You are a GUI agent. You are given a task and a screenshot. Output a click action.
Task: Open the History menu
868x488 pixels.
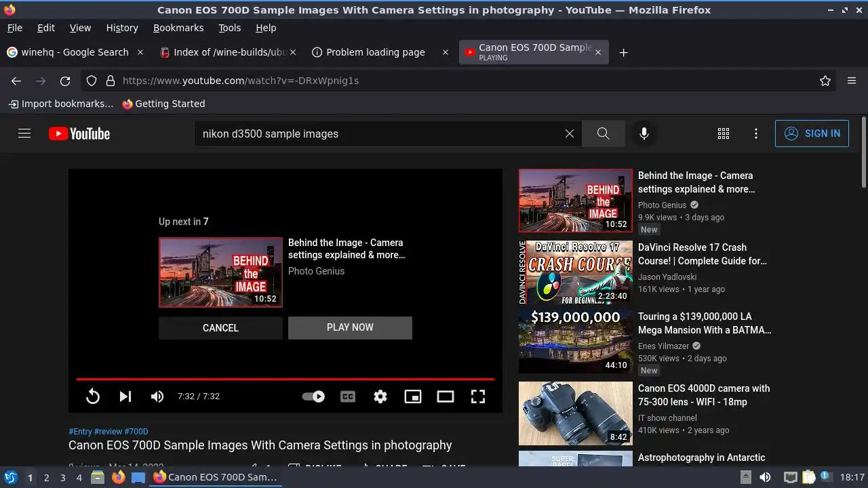tap(122, 28)
